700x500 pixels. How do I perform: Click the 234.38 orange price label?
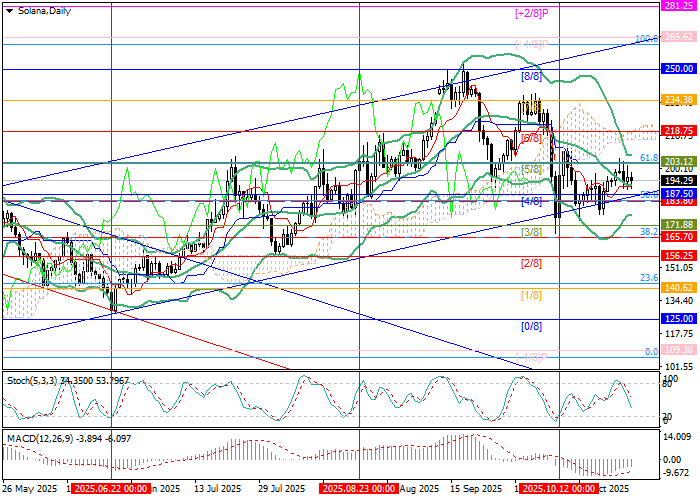[679, 100]
